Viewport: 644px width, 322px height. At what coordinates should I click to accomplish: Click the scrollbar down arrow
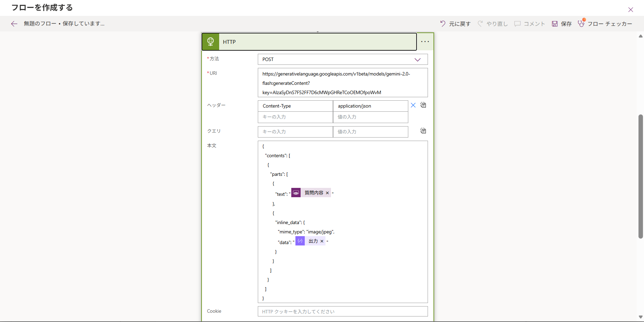pos(641,317)
